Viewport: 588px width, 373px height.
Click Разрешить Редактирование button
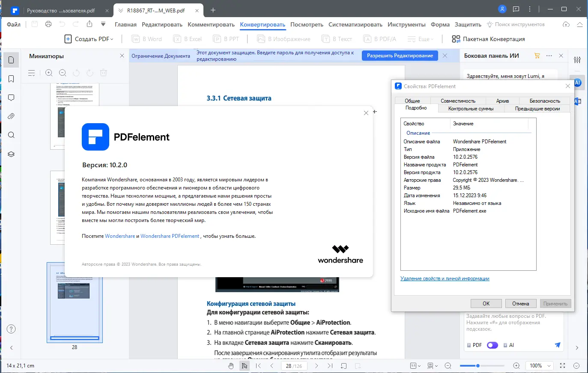pyautogui.click(x=400, y=56)
